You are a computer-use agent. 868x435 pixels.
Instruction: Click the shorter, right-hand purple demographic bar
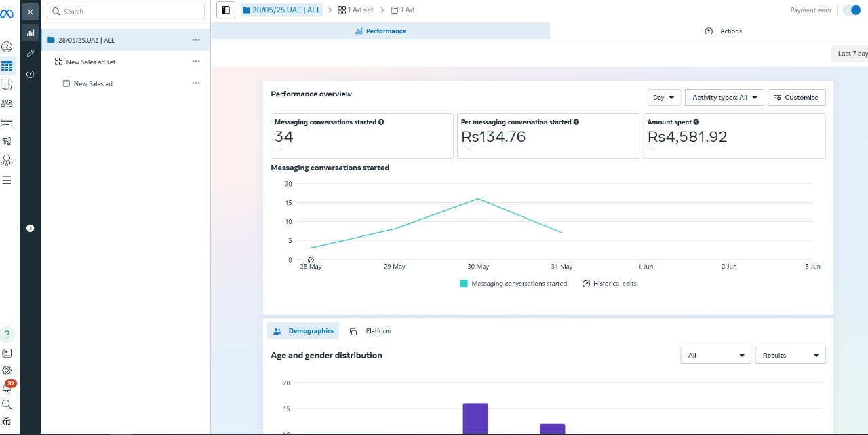tap(552, 429)
